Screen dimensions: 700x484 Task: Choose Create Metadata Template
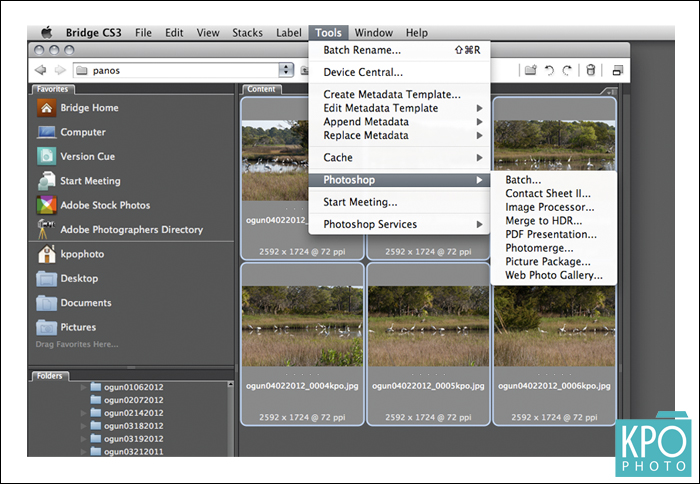coord(400,94)
